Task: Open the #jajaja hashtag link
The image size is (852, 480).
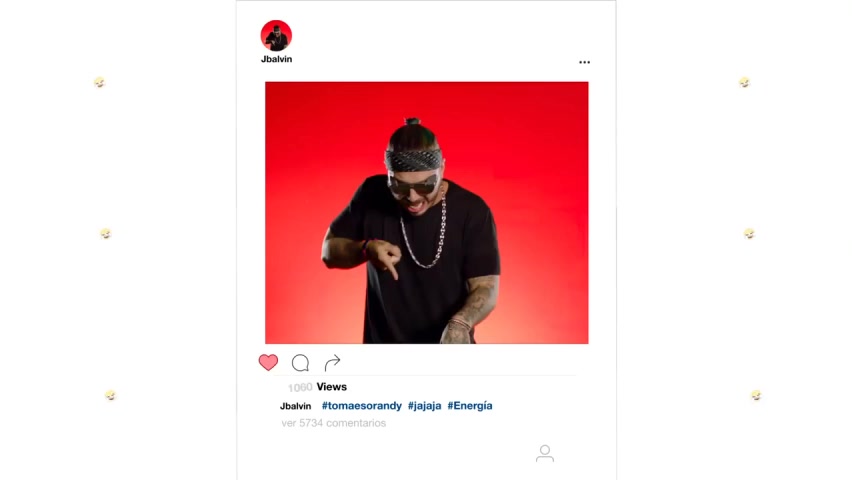Action: tap(424, 406)
